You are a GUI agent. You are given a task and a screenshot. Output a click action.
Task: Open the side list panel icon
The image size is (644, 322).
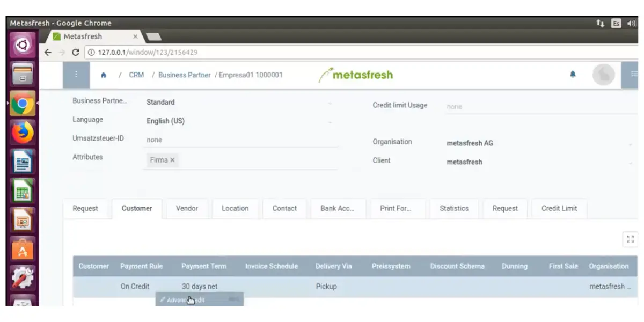633,75
